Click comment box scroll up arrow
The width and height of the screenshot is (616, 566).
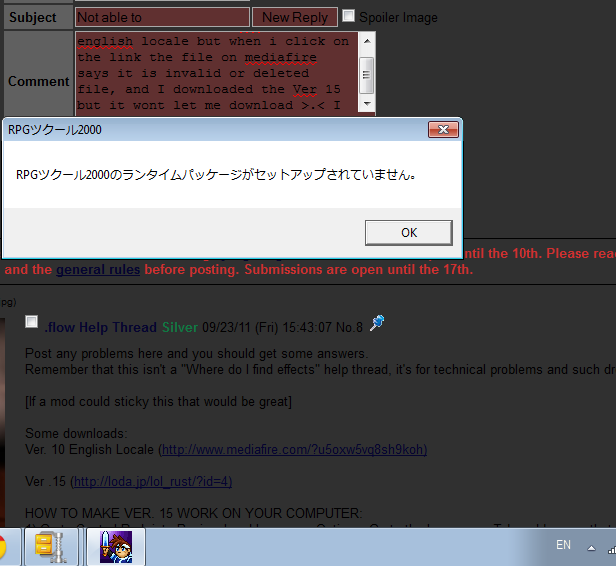[367, 41]
